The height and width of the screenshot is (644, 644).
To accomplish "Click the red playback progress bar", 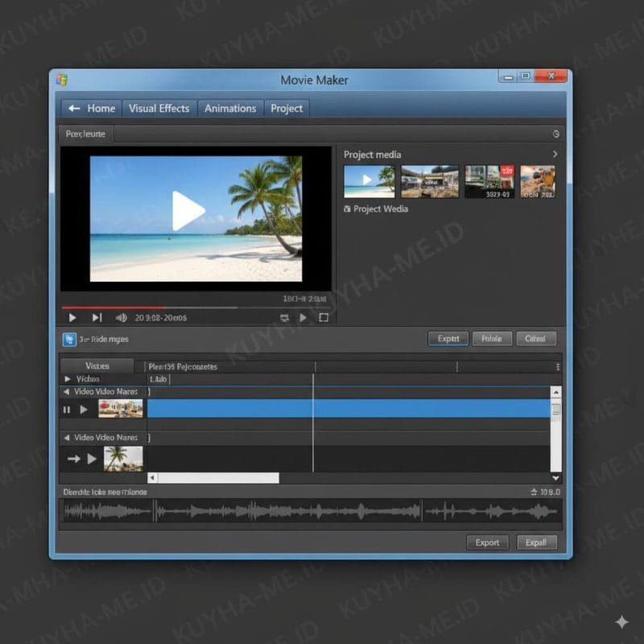I will tap(113, 308).
